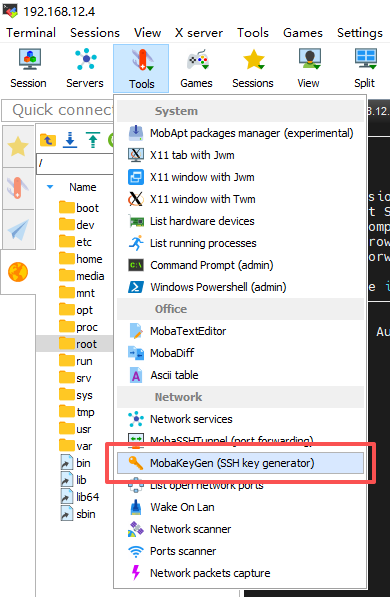Select the media folder
This screenshot has height=597, width=390.
[82, 276]
